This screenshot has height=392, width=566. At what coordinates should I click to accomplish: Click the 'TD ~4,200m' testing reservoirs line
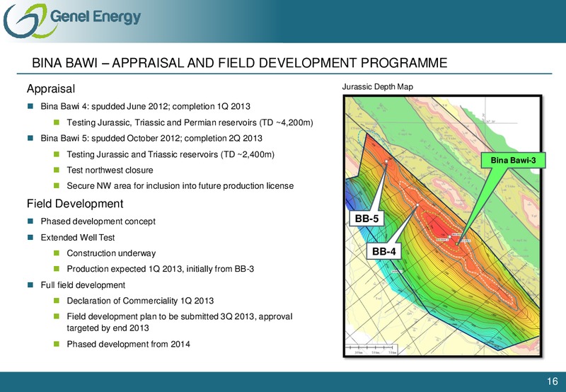pos(190,122)
